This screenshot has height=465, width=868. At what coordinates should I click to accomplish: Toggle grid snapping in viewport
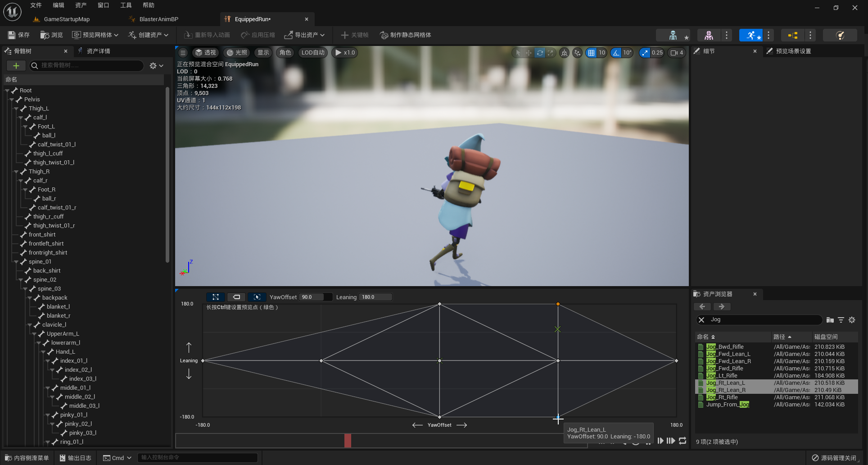click(x=591, y=53)
